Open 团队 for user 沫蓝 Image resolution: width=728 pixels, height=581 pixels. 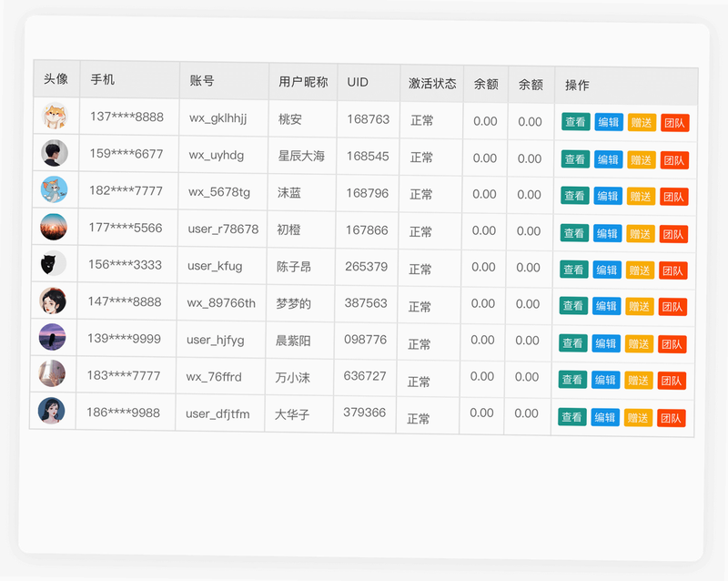tap(674, 197)
